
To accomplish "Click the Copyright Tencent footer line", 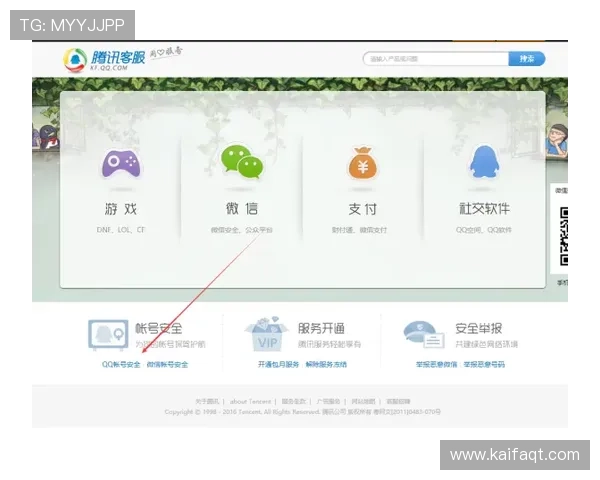I will [x=302, y=412].
